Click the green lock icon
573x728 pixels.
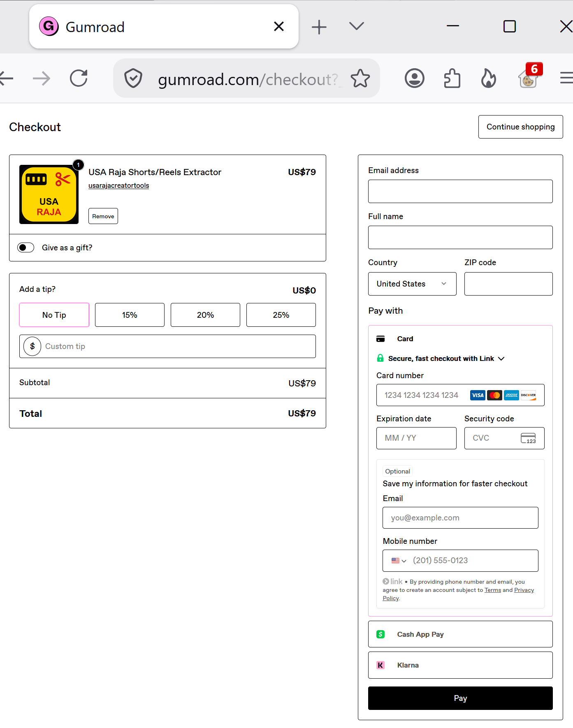[380, 358]
